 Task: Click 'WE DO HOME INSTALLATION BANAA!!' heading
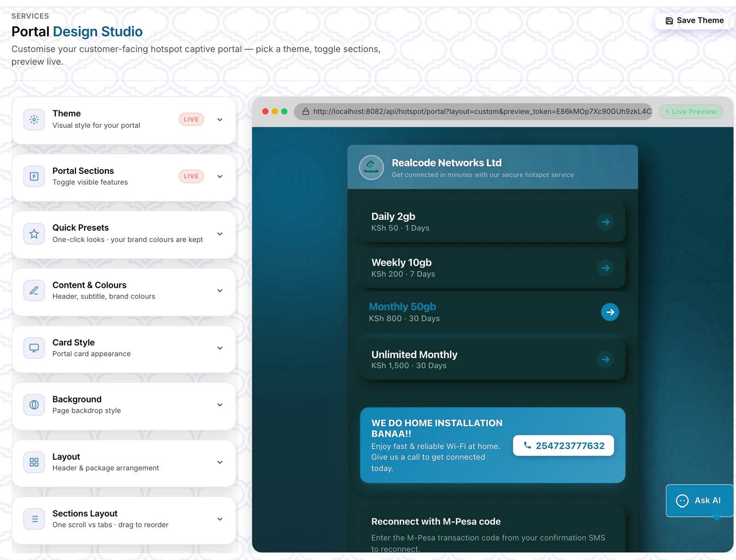[437, 429]
